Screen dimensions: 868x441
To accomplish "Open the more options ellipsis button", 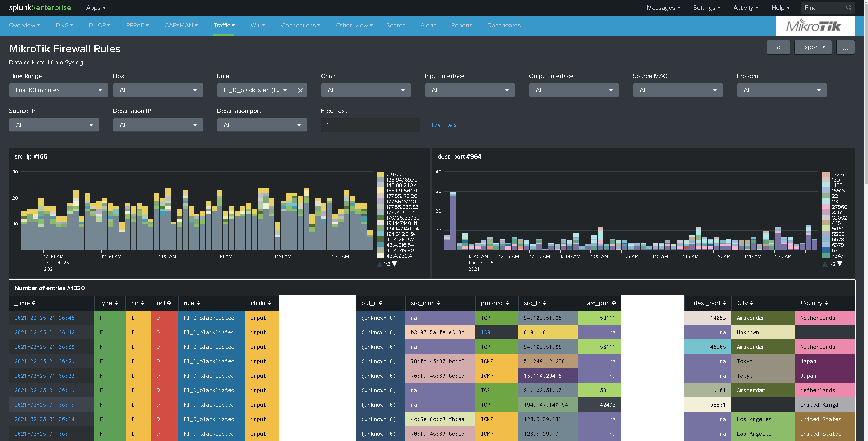I will point(845,47).
